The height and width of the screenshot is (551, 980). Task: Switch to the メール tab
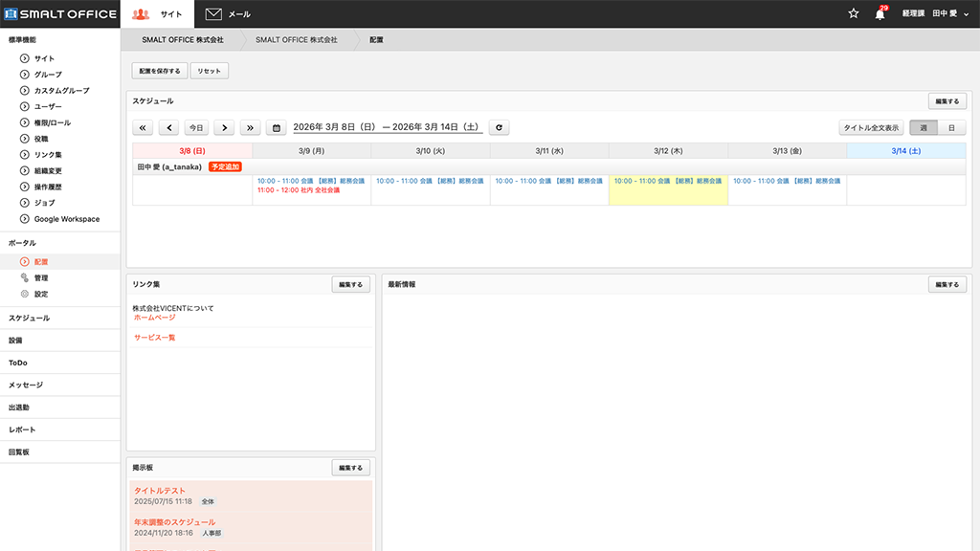[228, 14]
